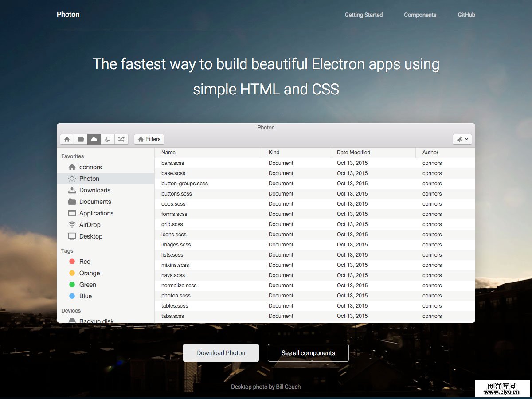Click the popup windows icon in toolbar
The height and width of the screenshot is (399, 532).
pyautogui.click(x=108, y=139)
